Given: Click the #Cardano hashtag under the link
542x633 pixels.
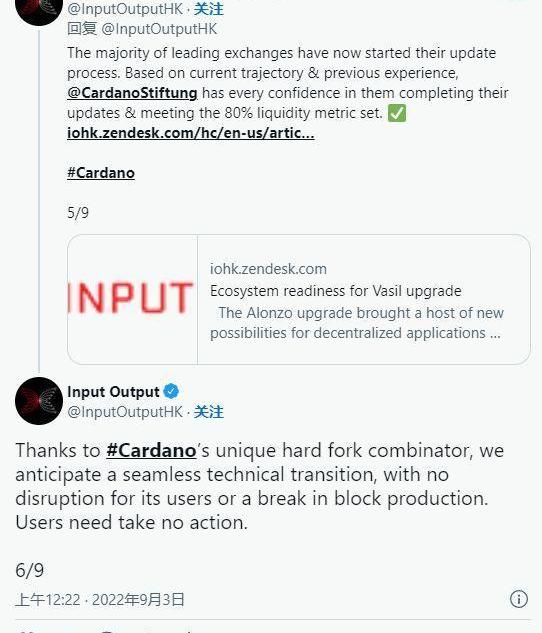Looking at the screenshot, I should [x=101, y=173].
